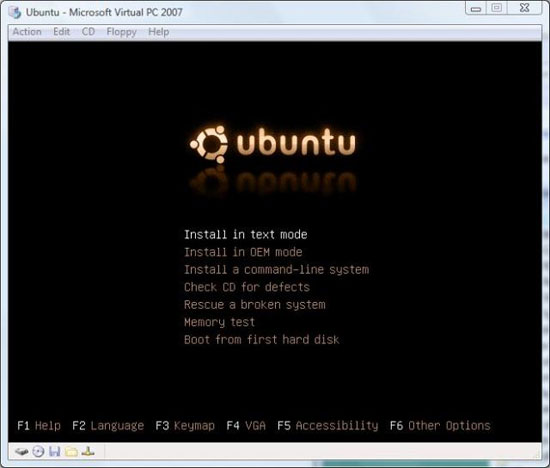The image size is (550, 468).
Task: Click F2 Language option
Action: pos(108,426)
